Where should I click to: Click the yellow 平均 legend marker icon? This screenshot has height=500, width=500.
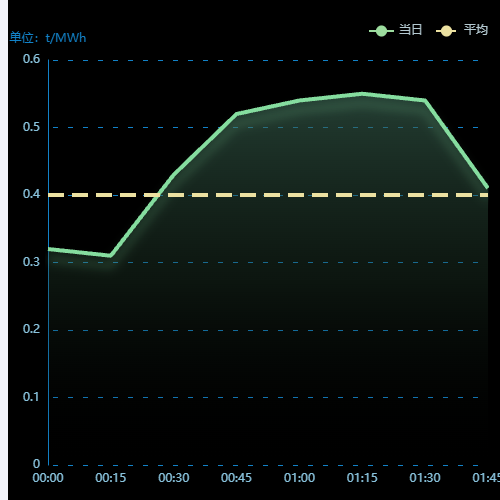click(x=446, y=31)
